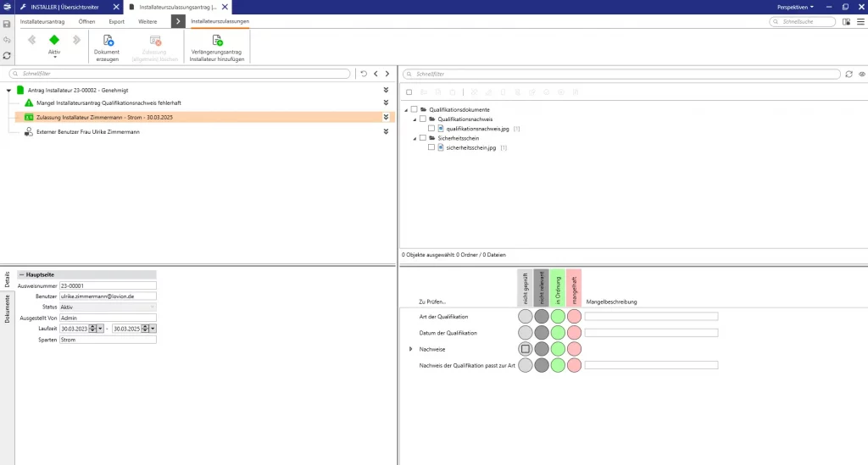Tick the Sicherheitsschein folder checkbox

coord(422,138)
